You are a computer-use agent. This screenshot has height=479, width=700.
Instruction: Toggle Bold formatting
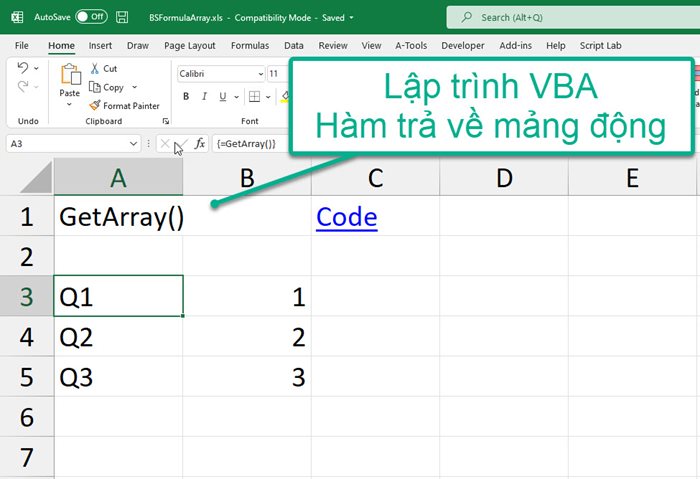(186, 97)
